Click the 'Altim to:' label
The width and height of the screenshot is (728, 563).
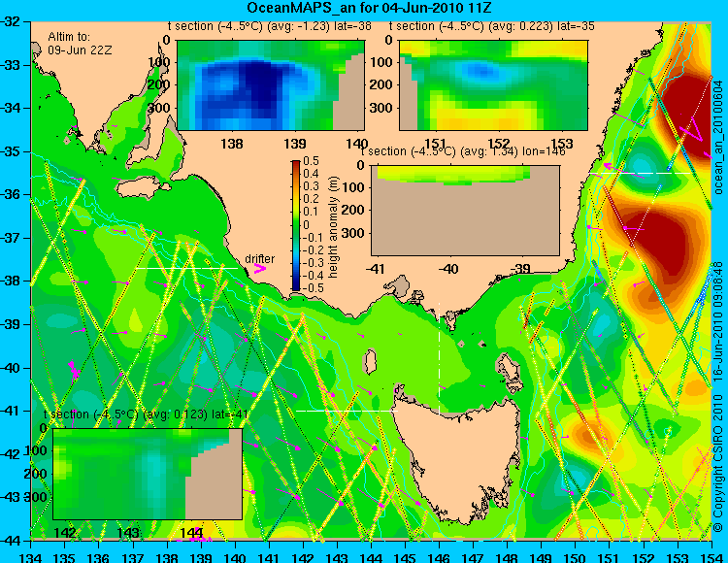69,37
